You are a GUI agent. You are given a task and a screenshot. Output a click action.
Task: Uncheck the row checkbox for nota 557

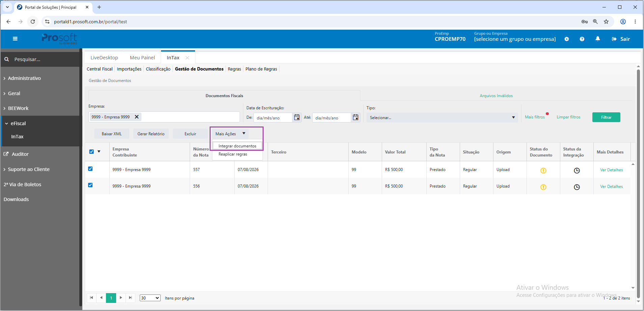coord(90,169)
